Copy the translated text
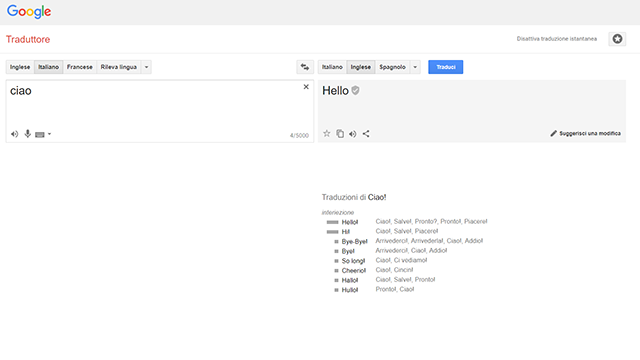This screenshot has width=640, height=360. pyautogui.click(x=340, y=133)
